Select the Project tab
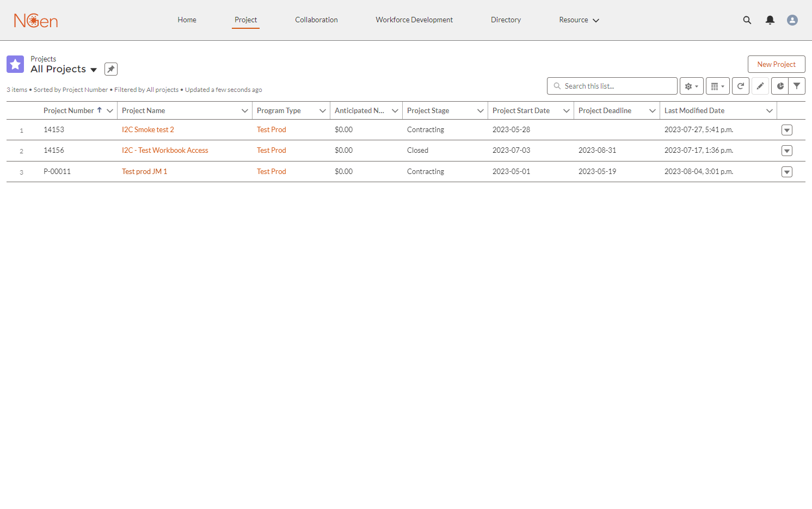Screen dimensions: 812x509 [x=245, y=20]
